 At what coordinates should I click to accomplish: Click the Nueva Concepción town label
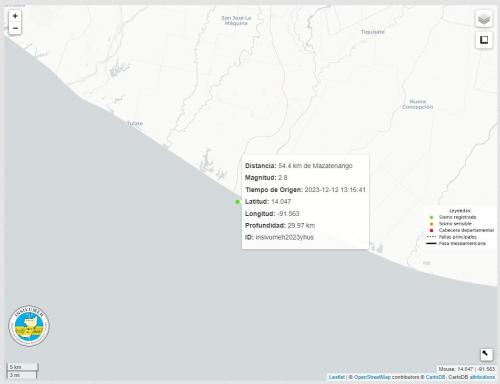[418, 104]
